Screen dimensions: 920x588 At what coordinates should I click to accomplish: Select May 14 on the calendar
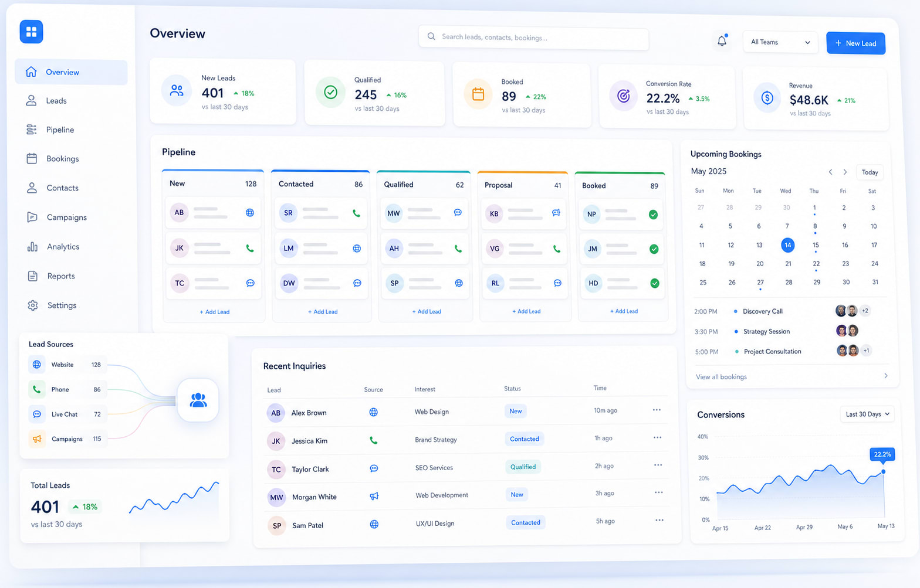click(x=787, y=245)
